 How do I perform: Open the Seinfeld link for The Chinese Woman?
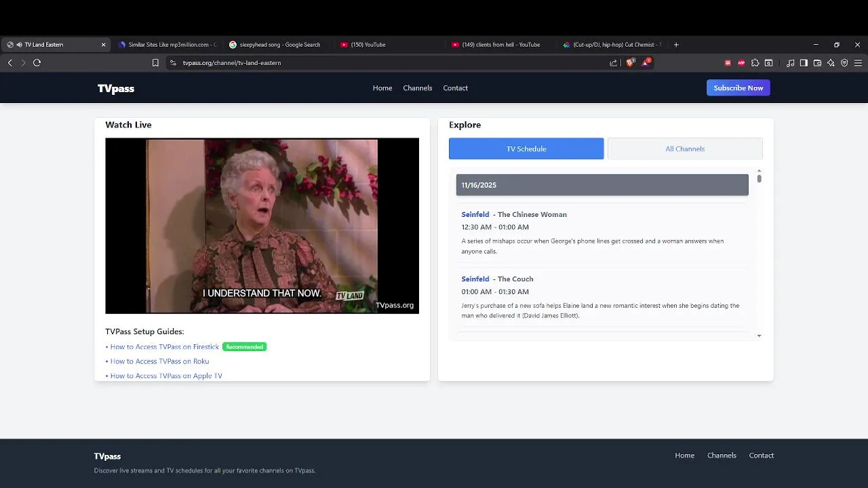tap(475, 214)
